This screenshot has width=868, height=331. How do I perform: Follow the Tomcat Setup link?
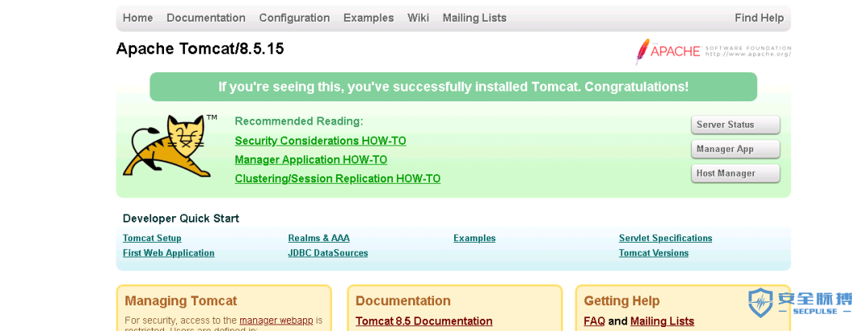click(x=152, y=238)
